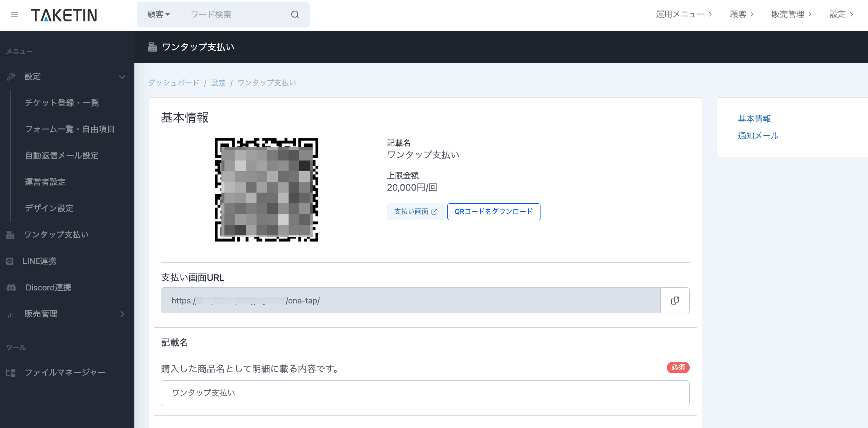868x428 pixels.
Task: Click the QRコードをダウンロード button
Action: click(x=493, y=212)
